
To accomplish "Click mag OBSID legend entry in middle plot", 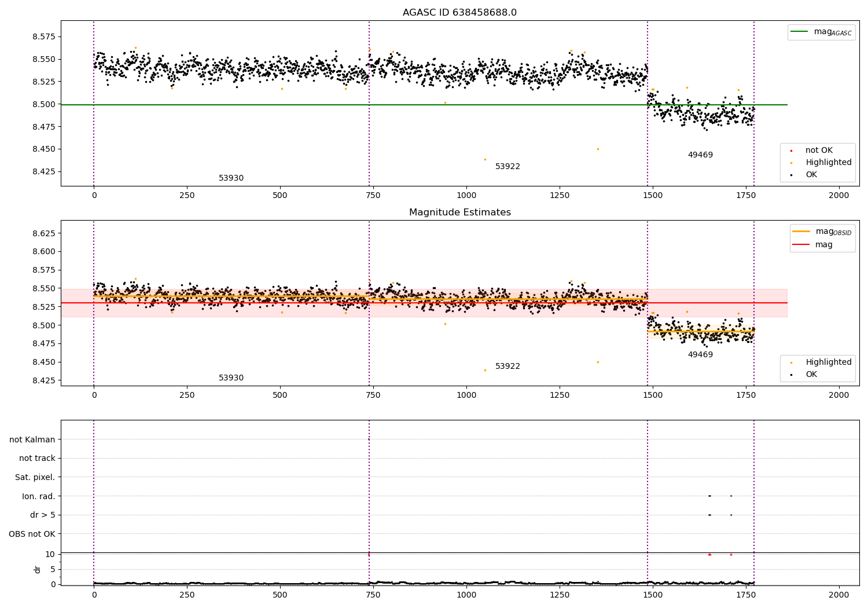I will click(x=822, y=232).
